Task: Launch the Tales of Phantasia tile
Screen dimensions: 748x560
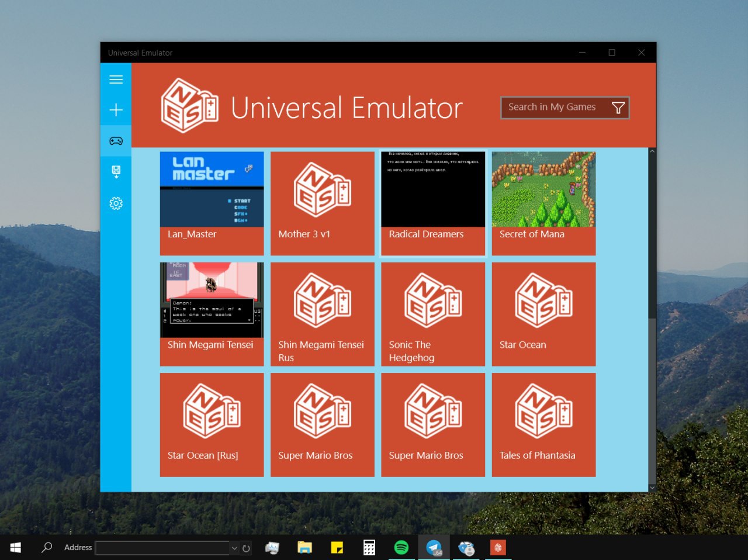Action: 543,425
